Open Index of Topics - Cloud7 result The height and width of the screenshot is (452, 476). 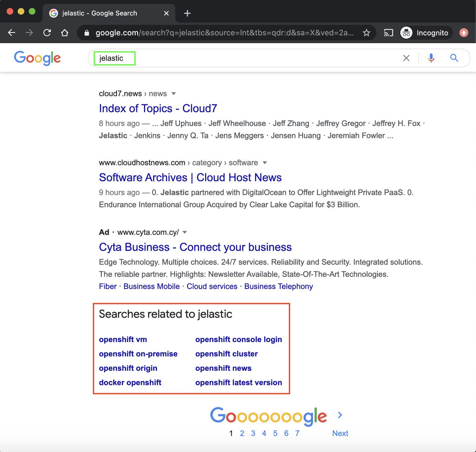click(x=158, y=108)
